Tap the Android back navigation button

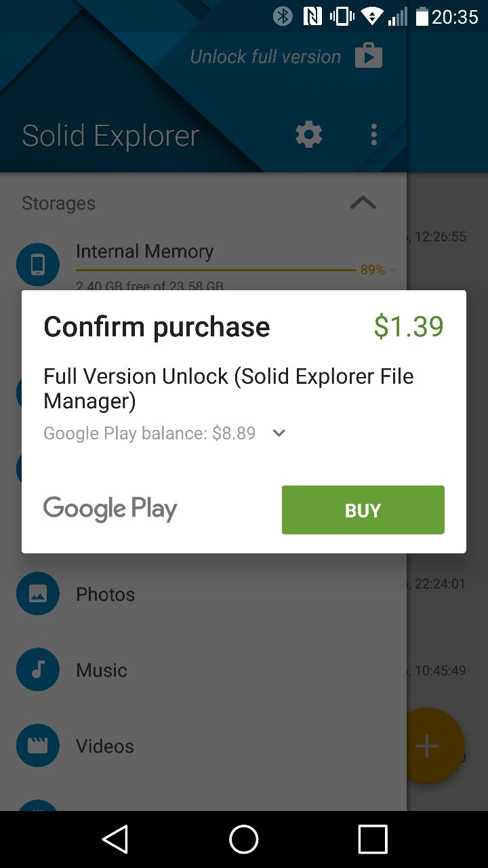point(115,840)
